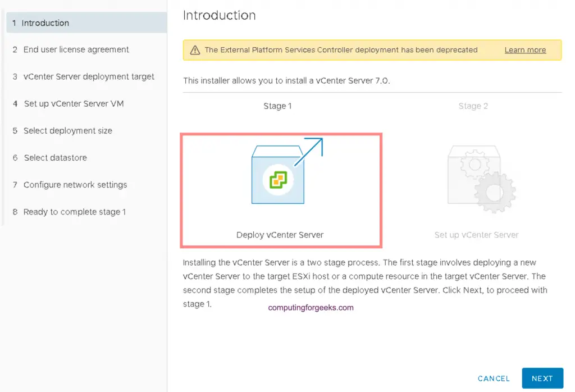Image resolution: width=575 pixels, height=392 pixels.
Task: Select step 1 Introduction in sidebar
Action: [86, 22]
